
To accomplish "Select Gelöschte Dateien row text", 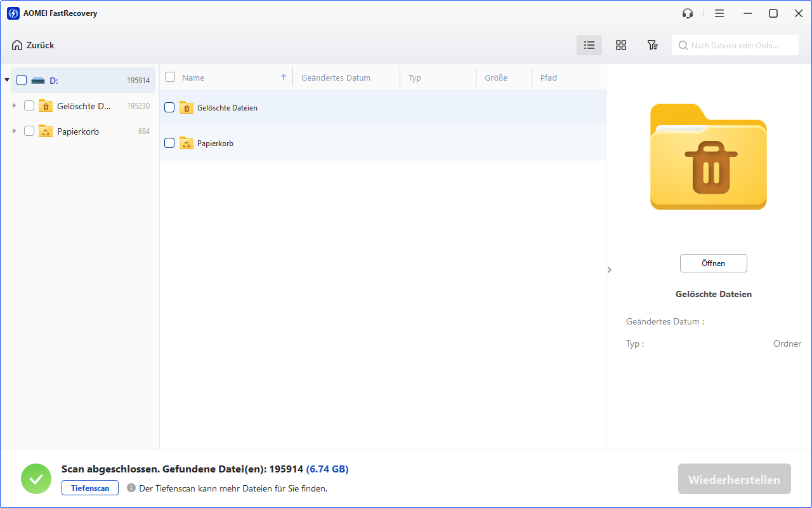I will pos(227,108).
